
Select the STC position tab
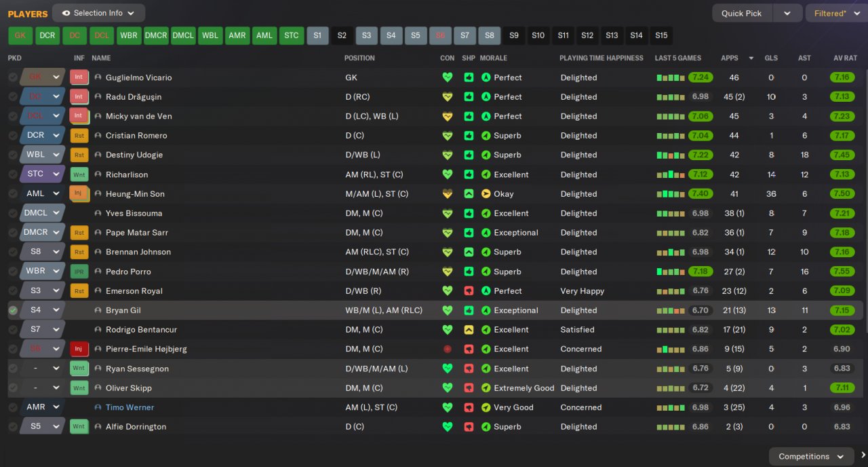(x=292, y=36)
